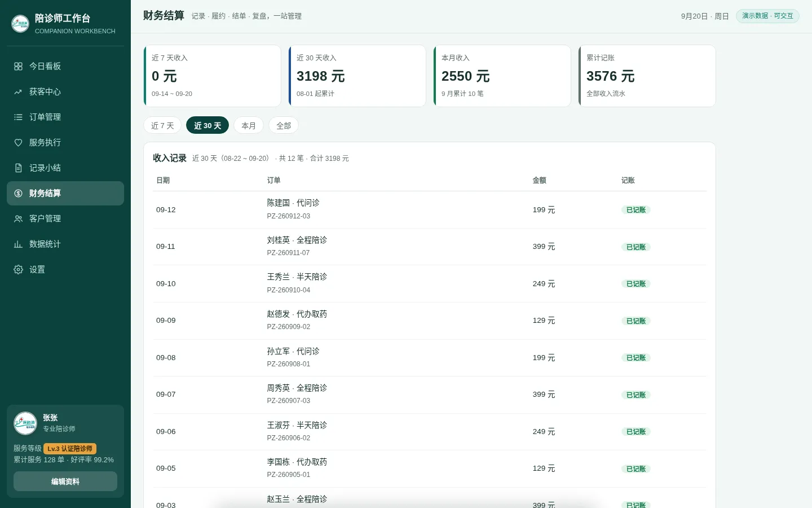
Task: Click the 编辑资料 button
Action: pyautogui.click(x=65, y=481)
